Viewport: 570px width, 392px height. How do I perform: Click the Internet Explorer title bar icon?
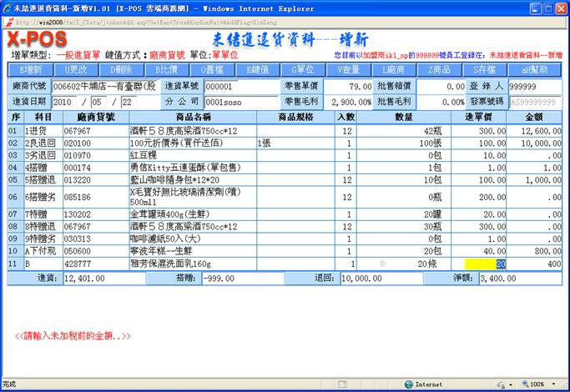pos(7,7)
